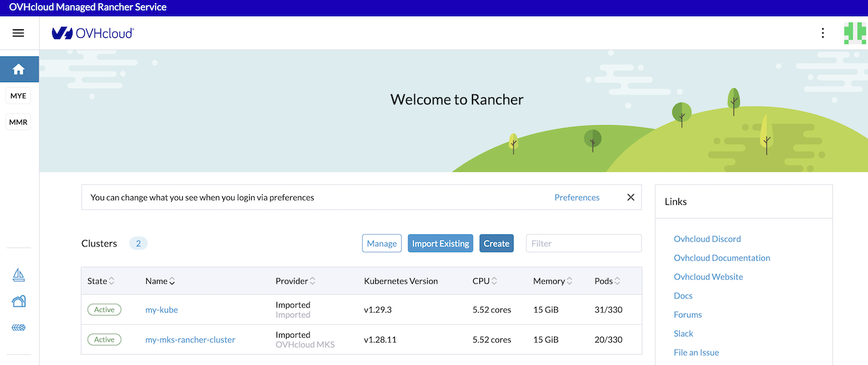Click the Create cluster button

pos(496,243)
